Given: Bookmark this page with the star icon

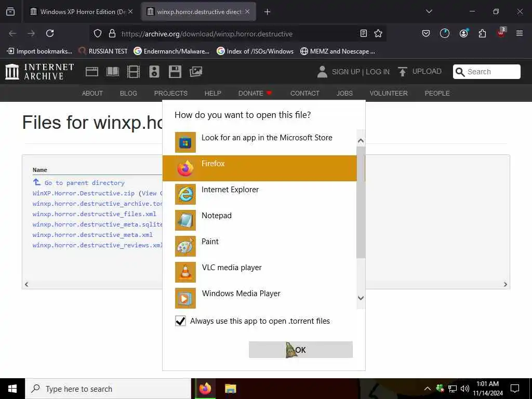Looking at the screenshot, I should point(378,33).
